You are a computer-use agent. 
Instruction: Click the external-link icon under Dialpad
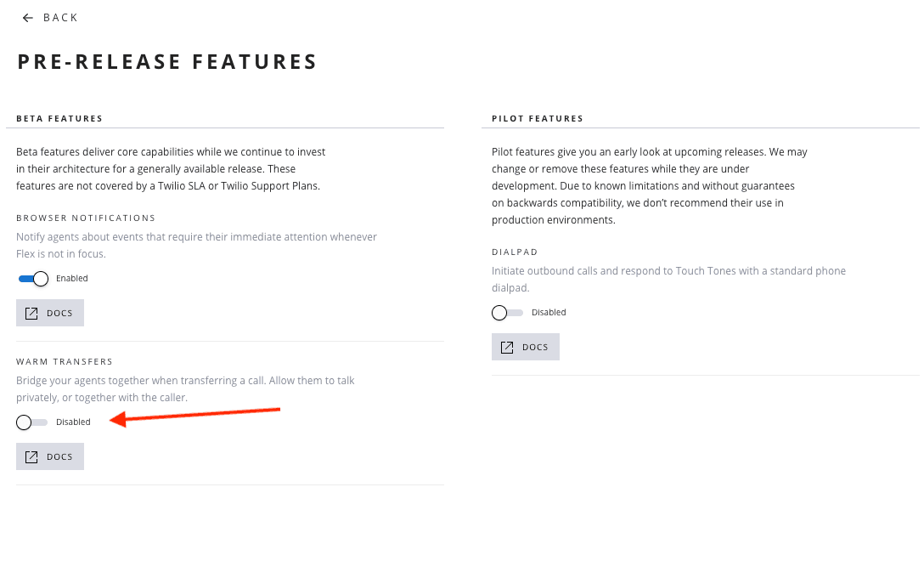[x=507, y=348]
